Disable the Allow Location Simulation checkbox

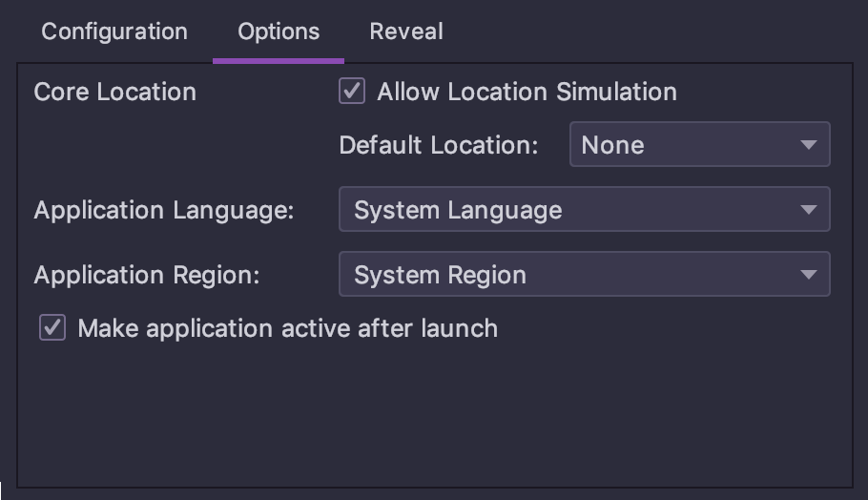point(352,91)
